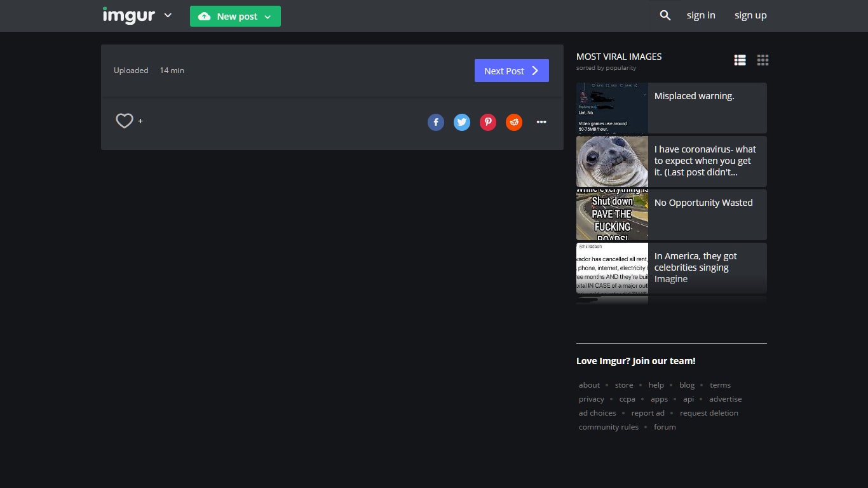
Task: Go to Next Post
Action: [x=512, y=71]
